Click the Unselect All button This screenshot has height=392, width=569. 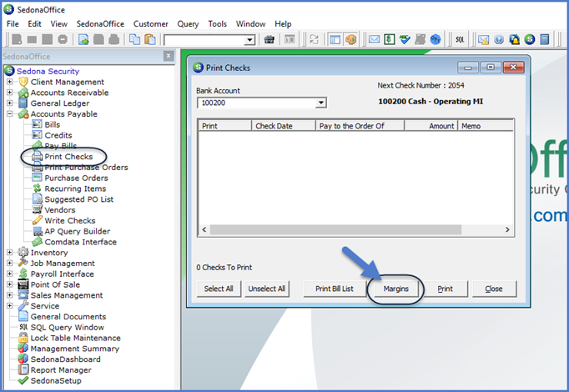267,289
